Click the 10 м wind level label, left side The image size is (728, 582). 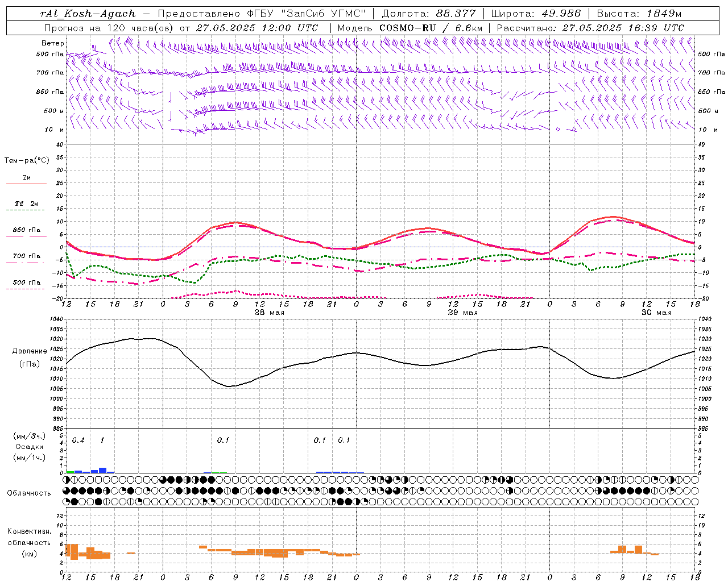pos(55,130)
